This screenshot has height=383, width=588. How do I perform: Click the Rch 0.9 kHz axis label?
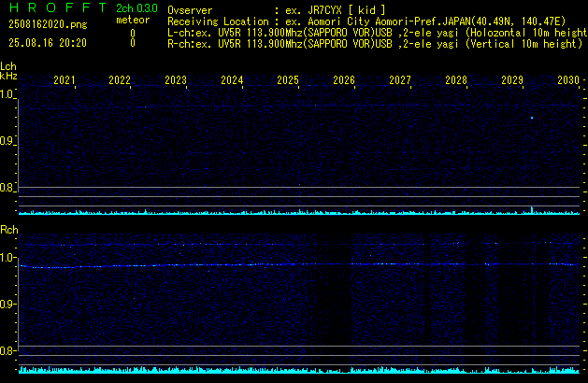7,304
